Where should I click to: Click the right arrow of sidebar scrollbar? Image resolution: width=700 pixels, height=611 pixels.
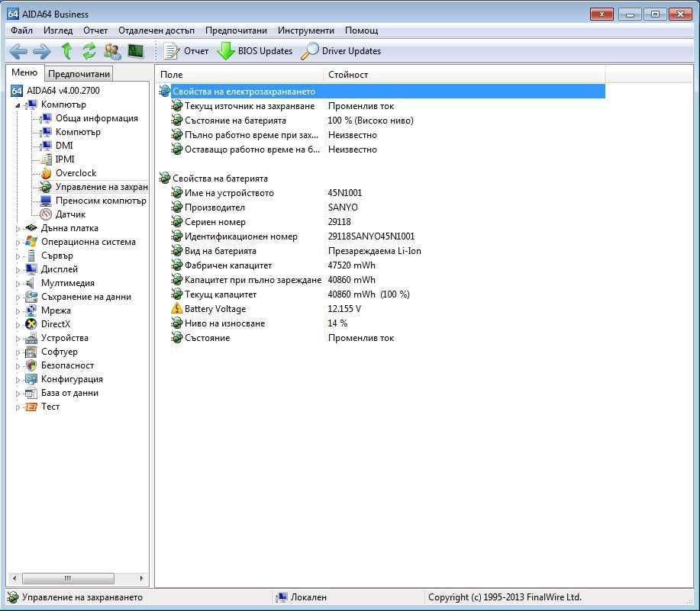point(141,578)
